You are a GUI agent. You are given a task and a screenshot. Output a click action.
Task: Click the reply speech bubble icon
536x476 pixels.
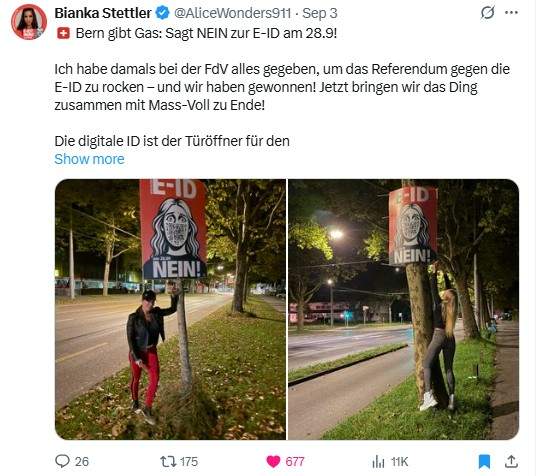62,461
